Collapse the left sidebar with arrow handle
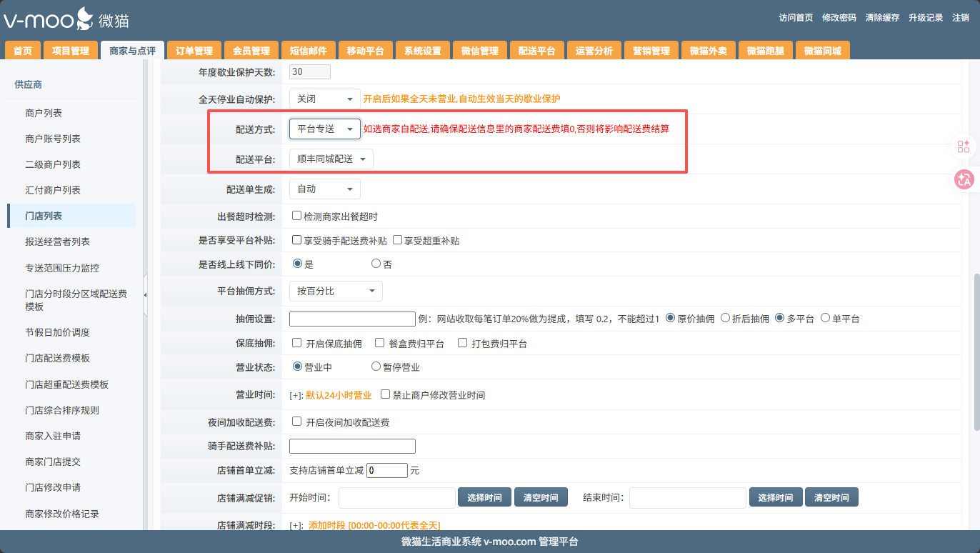This screenshot has height=553, width=980. tap(146, 294)
